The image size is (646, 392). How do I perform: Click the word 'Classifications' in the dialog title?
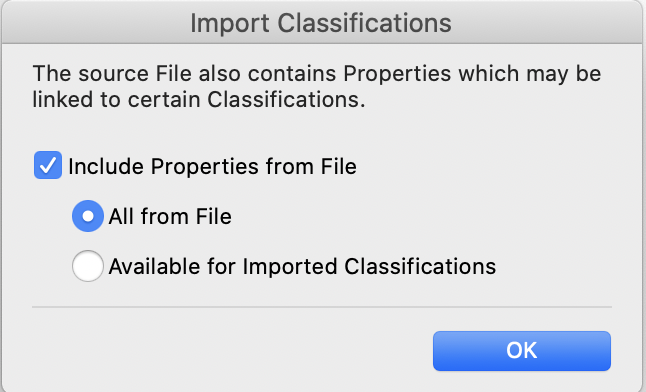click(x=364, y=23)
